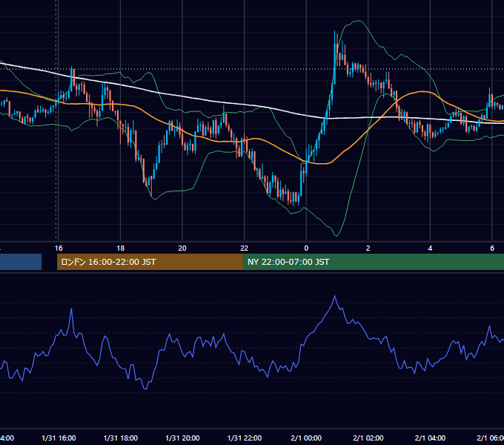
Task: Click the blue session bar before London
Action: coord(21,262)
